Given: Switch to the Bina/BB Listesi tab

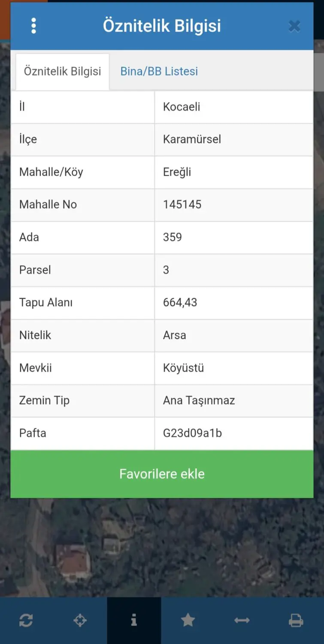Looking at the screenshot, I should tap(159, 71).
